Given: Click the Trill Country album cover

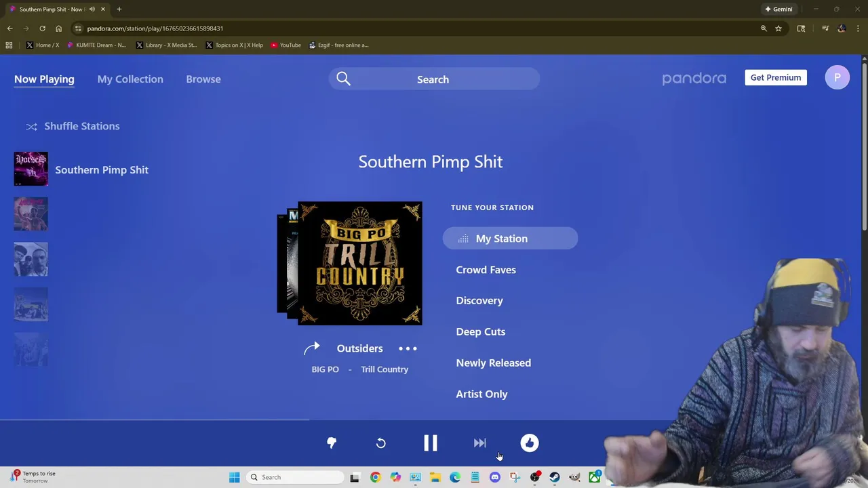Looking at the screenshot, I should click(359, 263).
